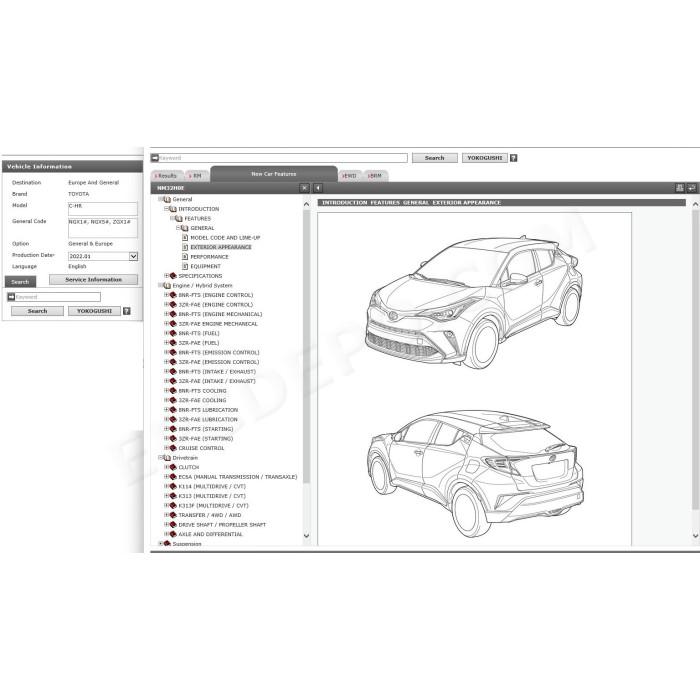This screenshot has width=700, height=700.
Task: Click the FEATURES open-book icon
Action: pos(179,219)
